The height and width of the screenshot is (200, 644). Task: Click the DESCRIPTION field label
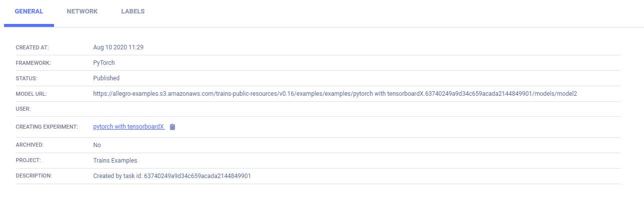click(x=34, y=176)
